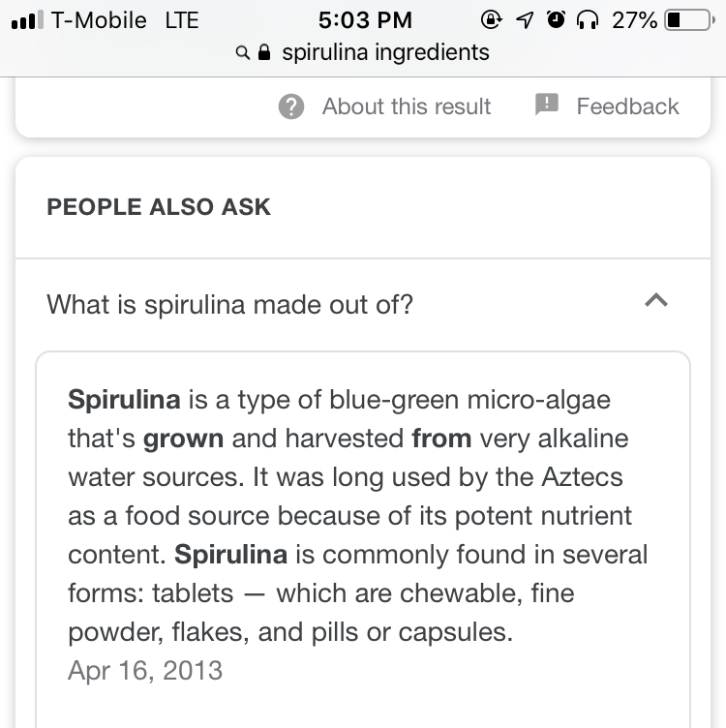The image size is (726, 728).
Task: Click the "Feedback" text link
Action: (627, 106)
